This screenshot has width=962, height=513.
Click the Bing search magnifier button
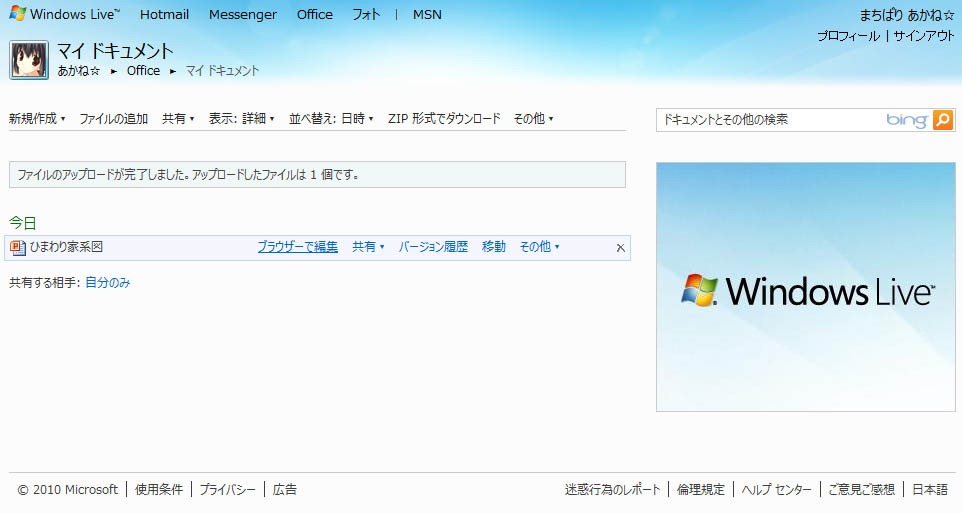tap(943, 120)
